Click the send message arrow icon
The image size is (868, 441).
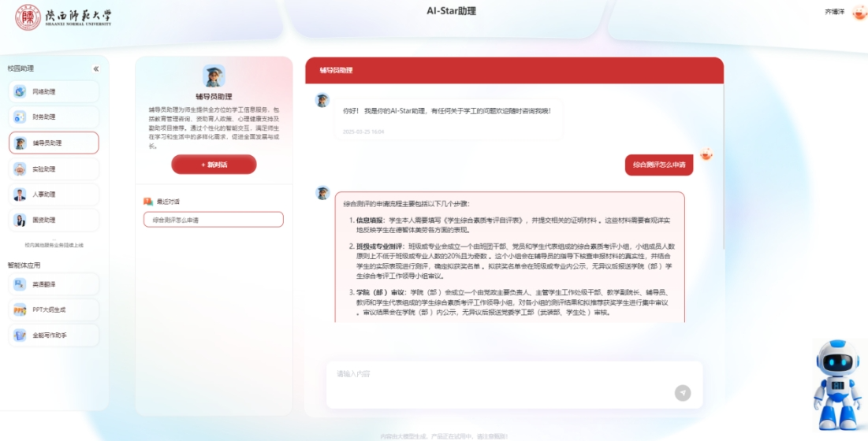pyautogui.click(x=682, y=393)
